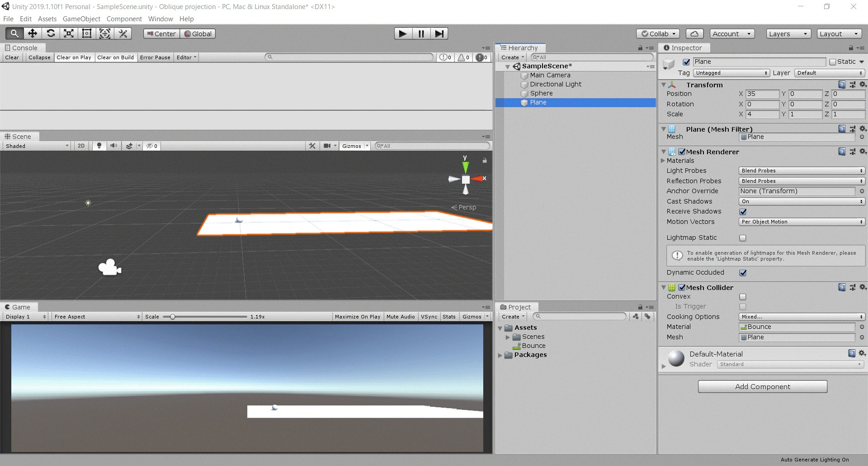The width and height of the screenshot is (868, 466).
Task: Click the Step frame button
Action: pos(439,33)
